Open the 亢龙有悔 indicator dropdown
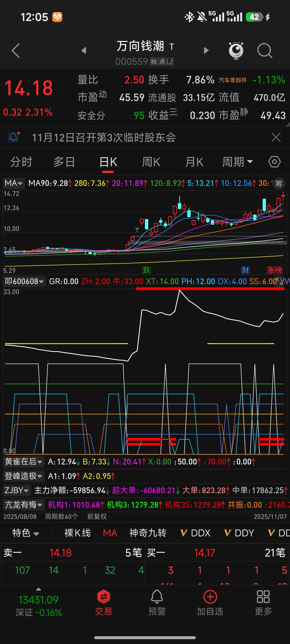Image resolution: width=290 pixels, height=644 pixels. (24, 505)
